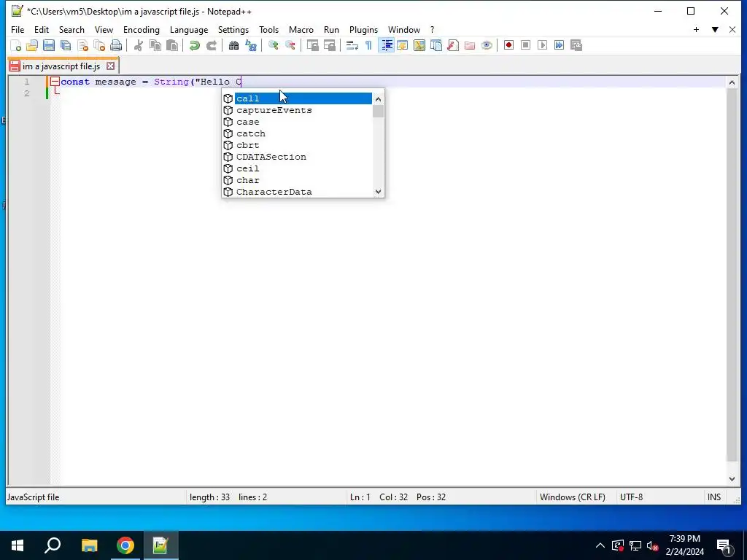Save the current recorded macro
747x560 pixels.
[576, 45]
